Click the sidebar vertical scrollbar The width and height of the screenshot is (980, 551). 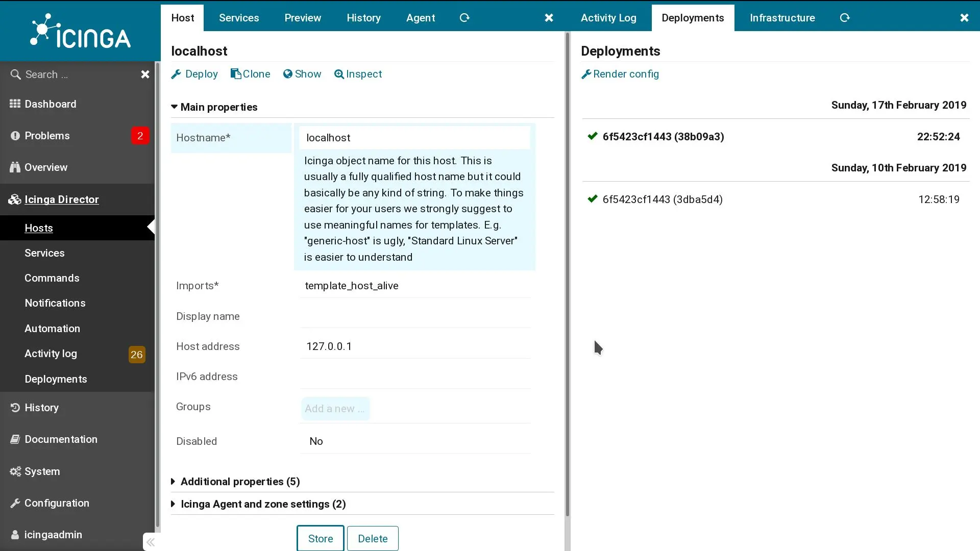pyautogui.click(x=157, y=296)
